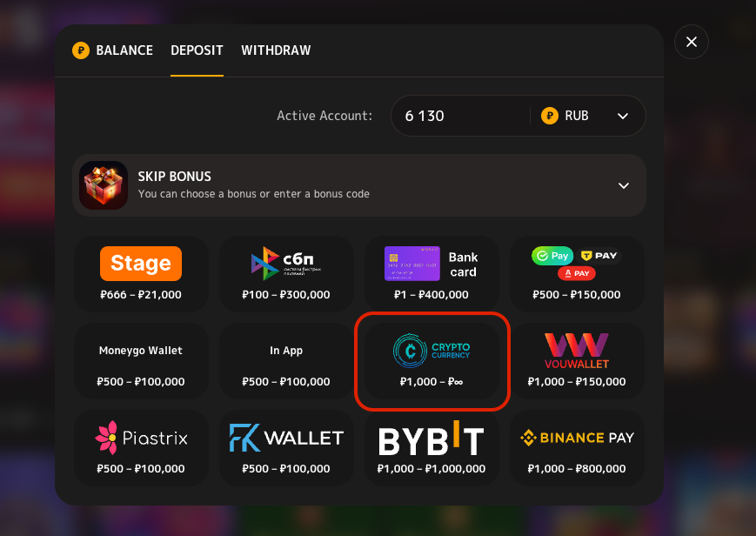Image resolution: width=756 pixels, height=536 pixels.
Task: Select the Stage payment method logo
Action: (141, 264)
